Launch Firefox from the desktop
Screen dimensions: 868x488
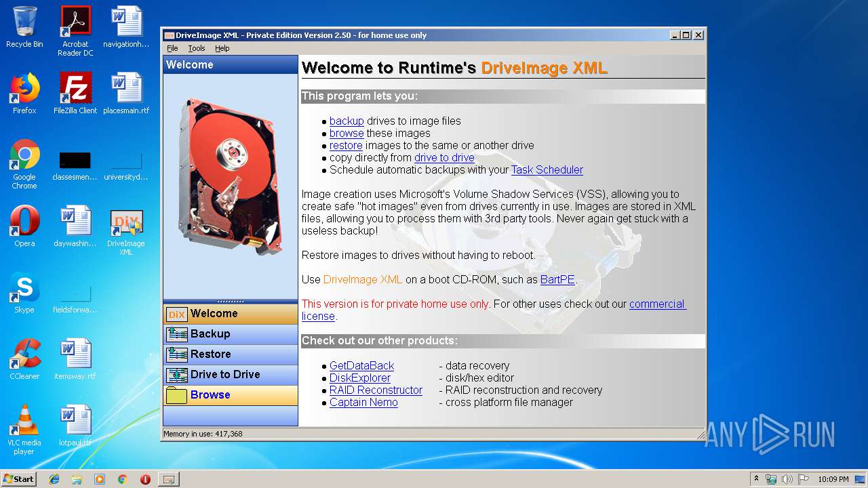click(24, 94)
